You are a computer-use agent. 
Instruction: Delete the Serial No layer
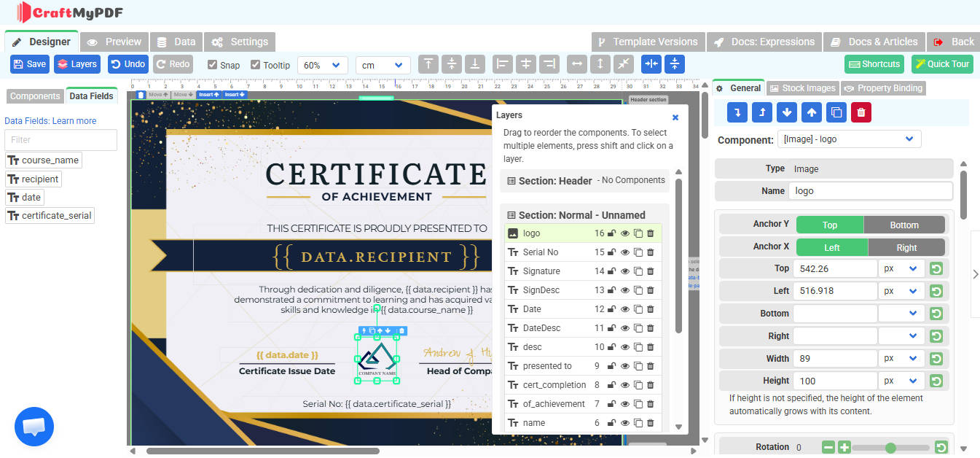click(x=651, y=252)
